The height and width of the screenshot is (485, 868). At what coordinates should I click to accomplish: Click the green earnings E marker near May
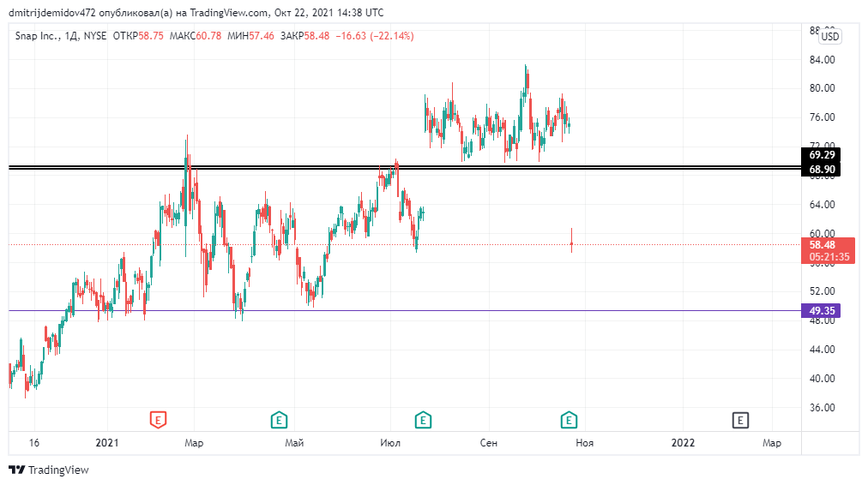click(x=279, y=420)
